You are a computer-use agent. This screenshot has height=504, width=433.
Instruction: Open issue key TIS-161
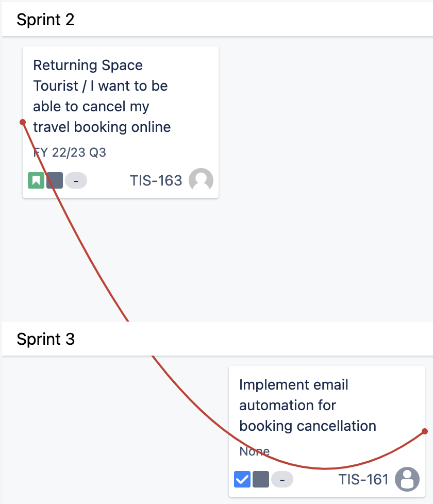363,479
